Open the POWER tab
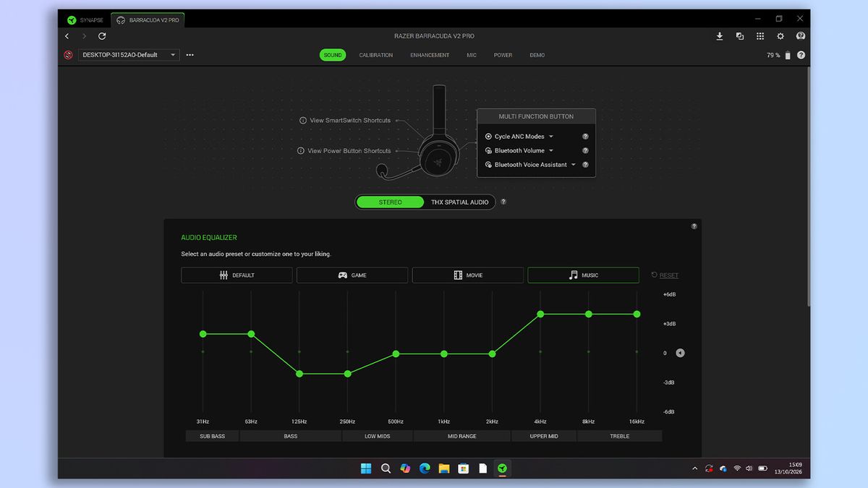This screenshot has height=488, width=868. point(503,55)
